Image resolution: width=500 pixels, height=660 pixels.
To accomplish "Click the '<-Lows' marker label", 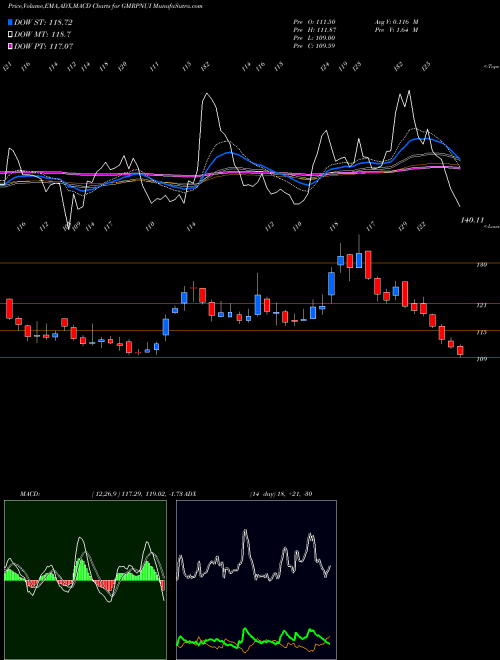I will pos(491,226).
